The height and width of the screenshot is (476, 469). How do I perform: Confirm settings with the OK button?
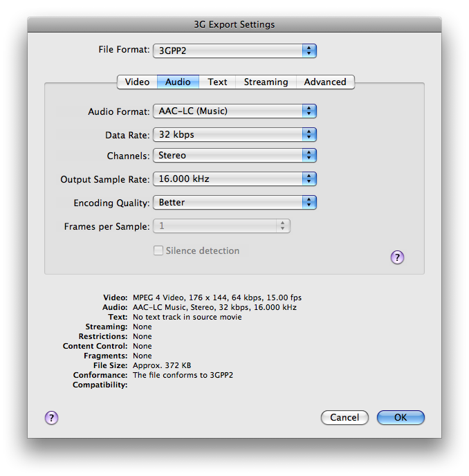(x=401, y=417)
